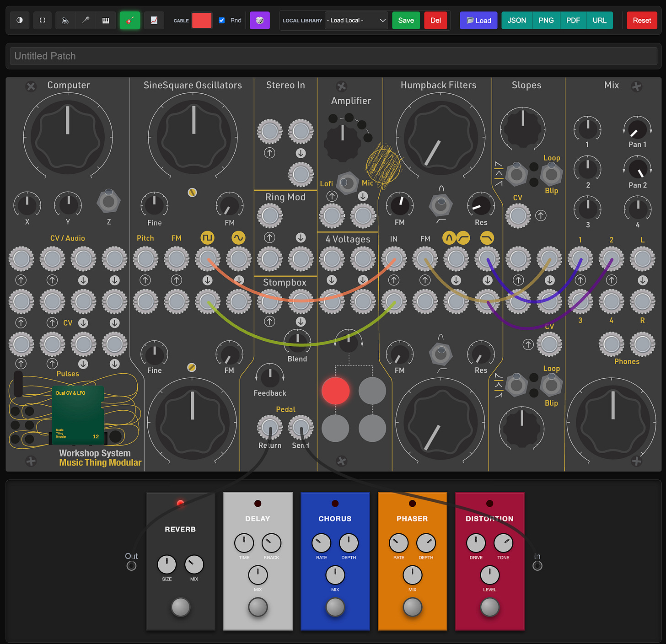Toggle the contrast theme icon

20,21
